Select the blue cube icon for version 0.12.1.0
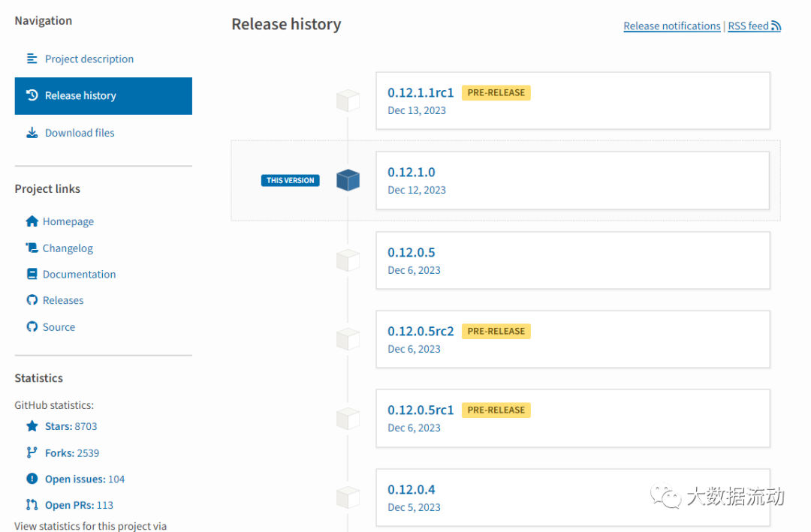 pos(348,180)
